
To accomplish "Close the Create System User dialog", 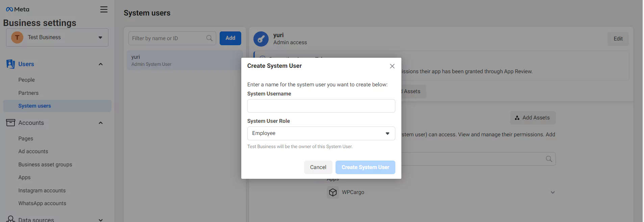I will point(392,66).
